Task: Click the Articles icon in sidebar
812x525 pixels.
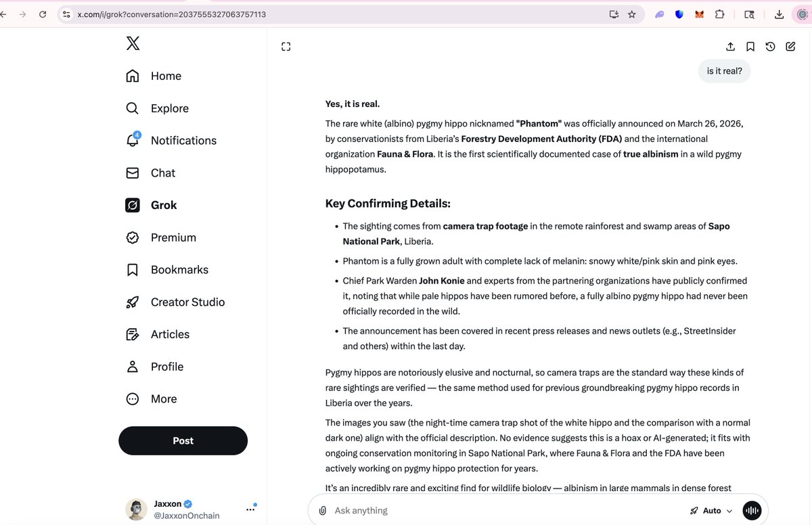Action: 133,334
